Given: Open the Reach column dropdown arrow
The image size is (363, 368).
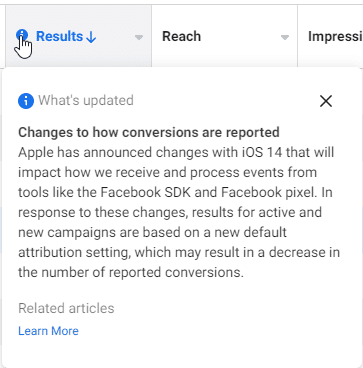Looking at the screenshot, I should [285, 37].
